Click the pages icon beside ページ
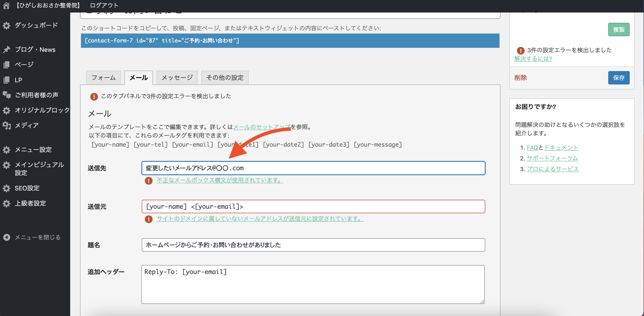 (6, 65)
